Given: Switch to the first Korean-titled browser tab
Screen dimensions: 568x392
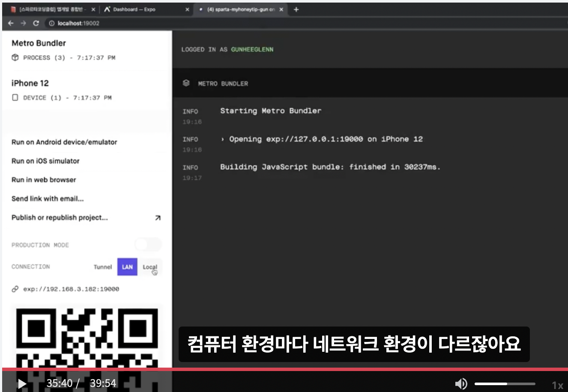Looking at the screenshot, I should pyautogui.click(x=51, y=9).
